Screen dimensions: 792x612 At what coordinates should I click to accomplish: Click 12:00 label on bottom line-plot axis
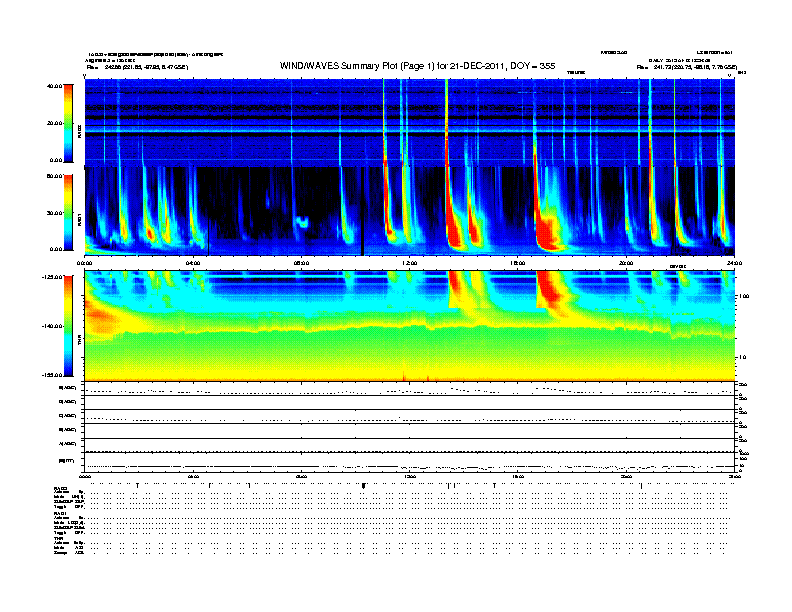(x=409, y=476)
